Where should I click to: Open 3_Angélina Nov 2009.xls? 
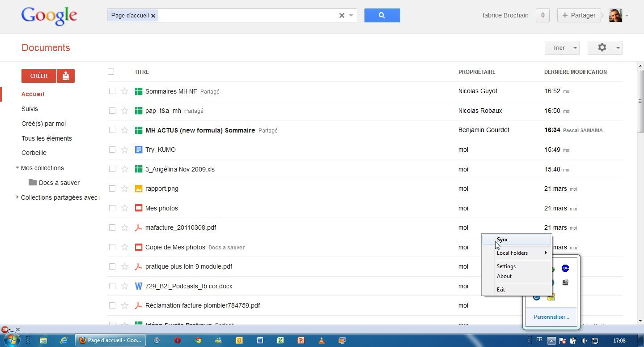click(180, 169)
